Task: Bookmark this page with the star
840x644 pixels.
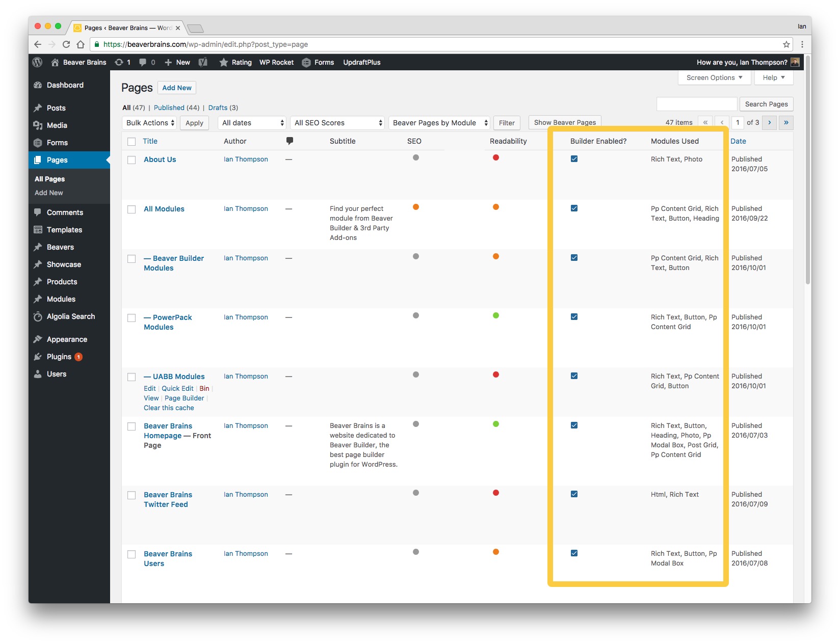Action: point(786,44)
